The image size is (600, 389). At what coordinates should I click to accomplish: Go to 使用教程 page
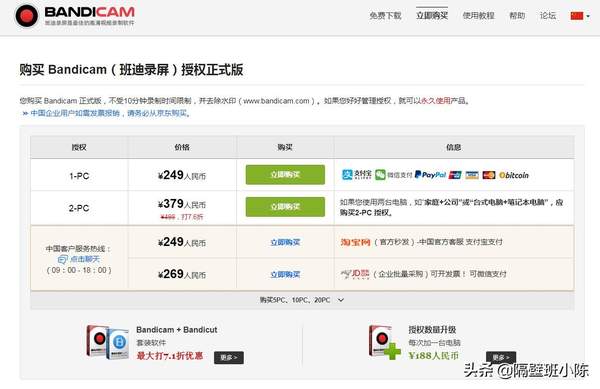tap(478, 16)
